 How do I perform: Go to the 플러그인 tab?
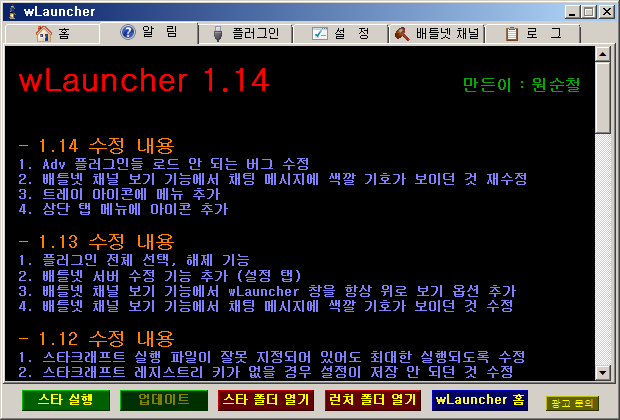246,34
